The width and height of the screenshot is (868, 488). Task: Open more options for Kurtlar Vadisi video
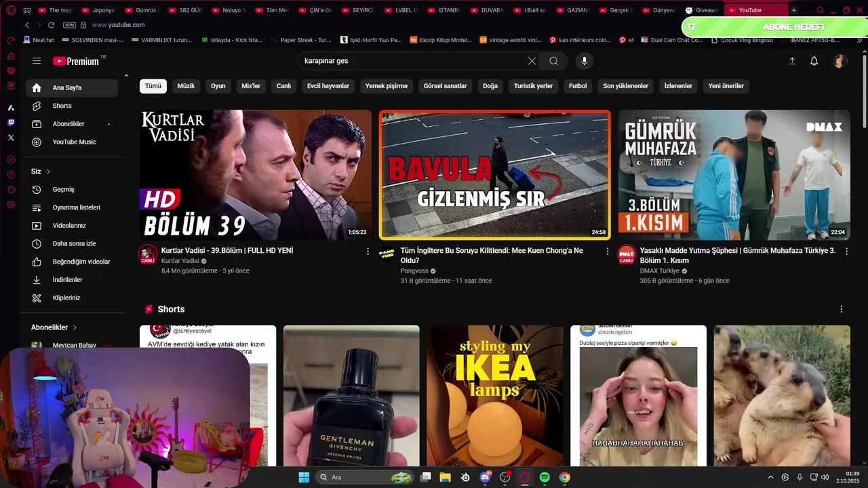(x=368, y=251)
